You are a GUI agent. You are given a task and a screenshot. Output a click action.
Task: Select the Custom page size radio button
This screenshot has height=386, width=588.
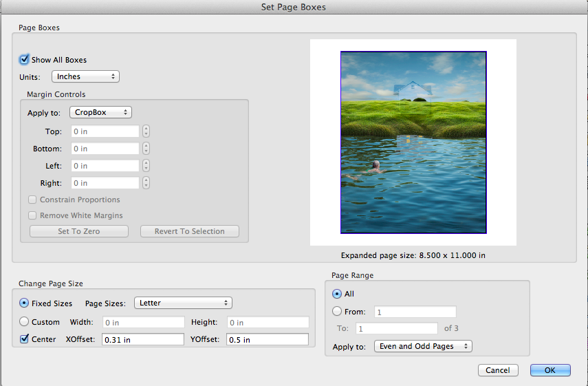[24, 321]
